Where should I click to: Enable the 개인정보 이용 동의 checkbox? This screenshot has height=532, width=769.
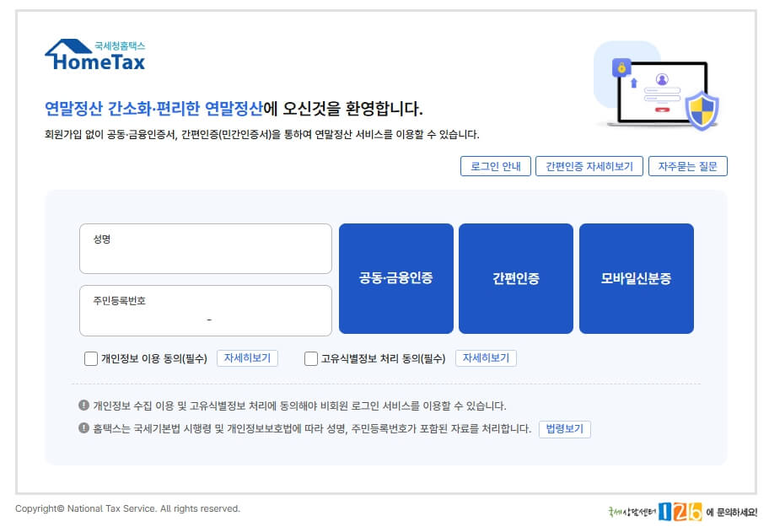90,358
